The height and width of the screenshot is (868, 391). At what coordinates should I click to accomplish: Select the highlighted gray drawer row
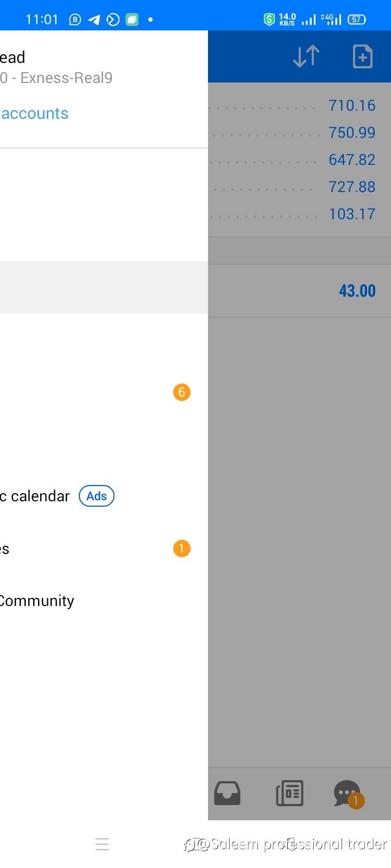click(x=103, y=288)
